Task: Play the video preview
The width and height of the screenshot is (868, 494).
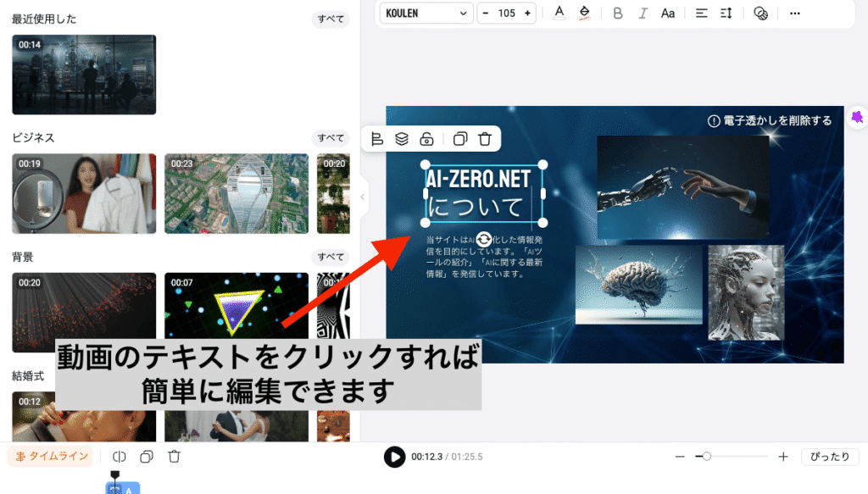Action: (395, 457)
